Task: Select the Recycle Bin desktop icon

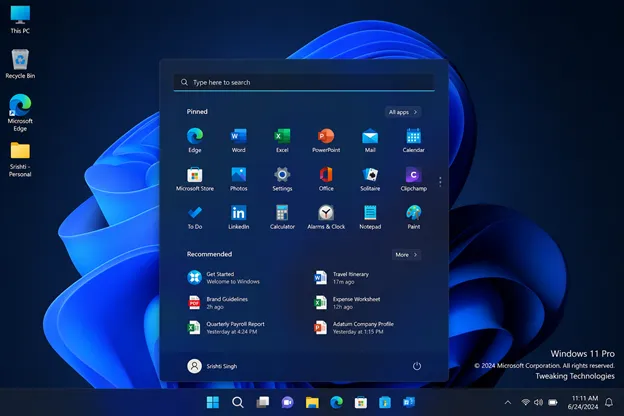Action: tap(20, 64)
